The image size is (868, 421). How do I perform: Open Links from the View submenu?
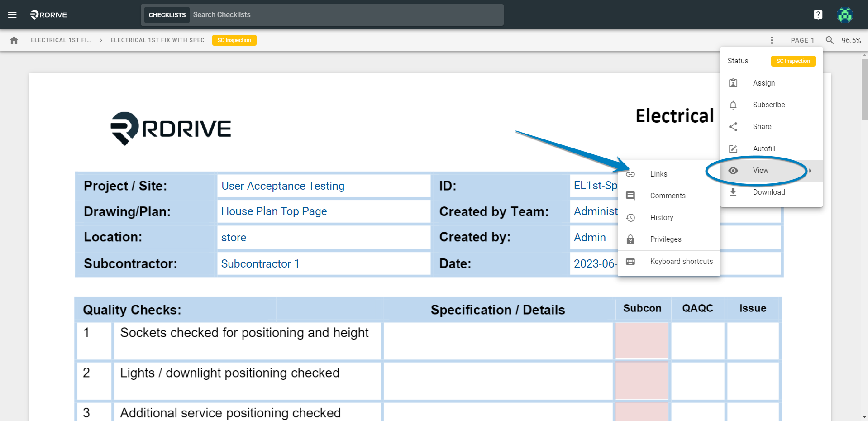[x=669, y=174]
